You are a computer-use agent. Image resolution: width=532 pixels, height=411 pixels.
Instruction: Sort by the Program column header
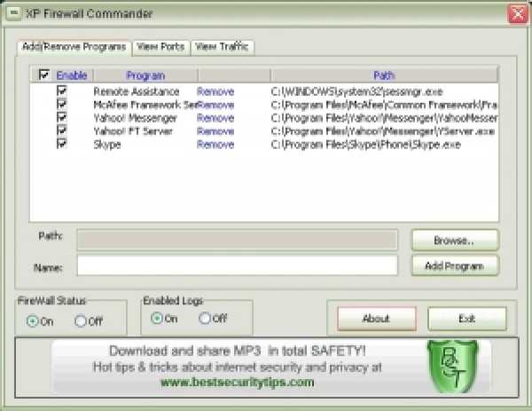[145, 75]
